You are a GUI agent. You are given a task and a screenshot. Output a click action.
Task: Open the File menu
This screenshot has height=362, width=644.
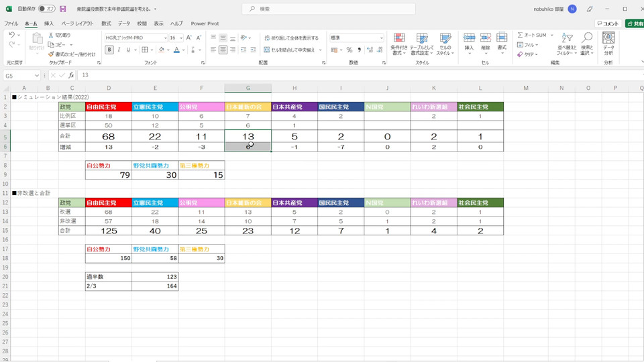[11, 23]
